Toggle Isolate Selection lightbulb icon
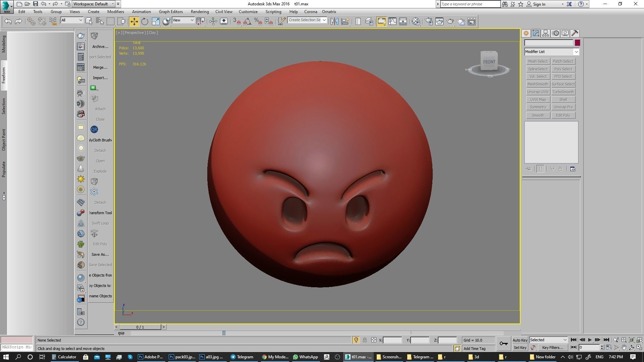644x362 pixels. pyautogui.click(x=356, y=340)
